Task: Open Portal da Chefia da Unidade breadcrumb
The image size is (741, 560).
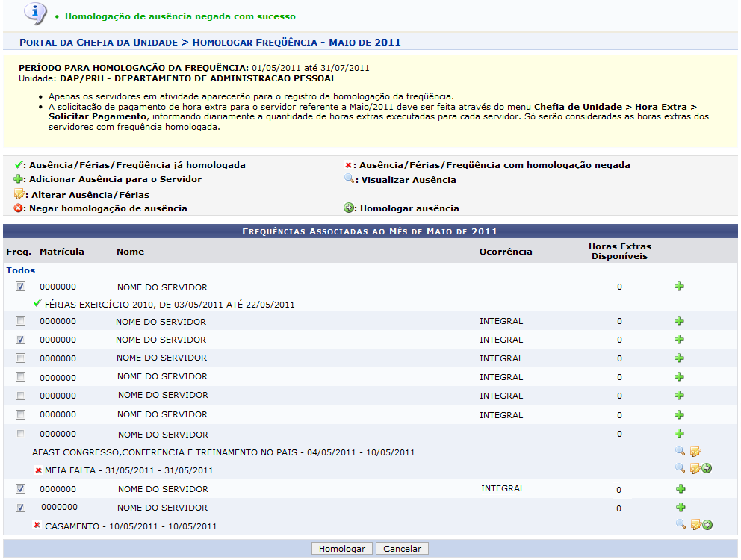Action: pos(98,43)
